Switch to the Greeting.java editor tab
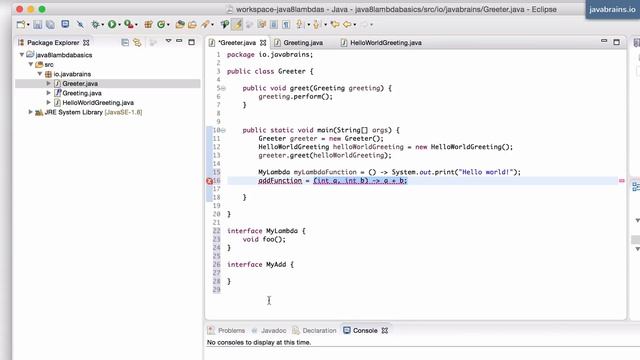640x360 pixels. click(x=303, y=42)
